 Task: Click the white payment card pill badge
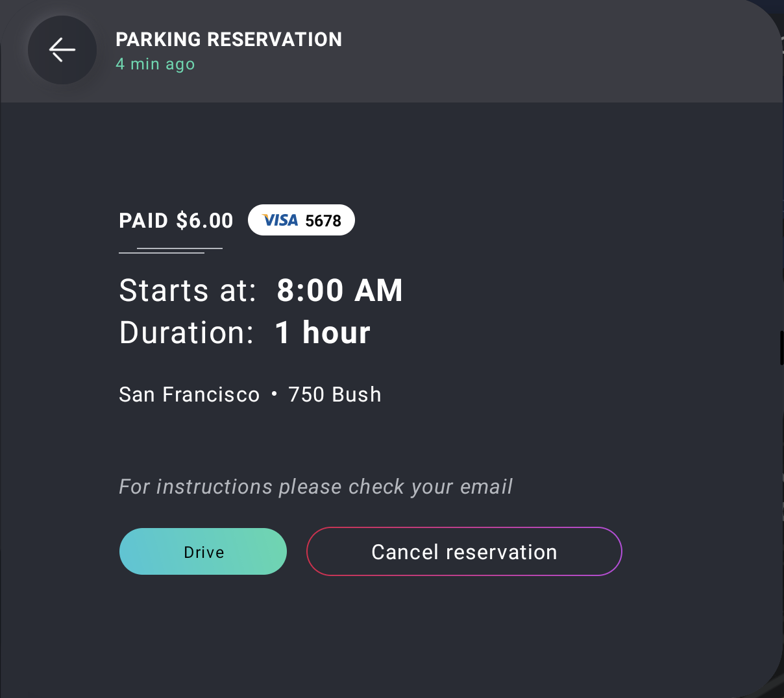(x=301, y=220)
